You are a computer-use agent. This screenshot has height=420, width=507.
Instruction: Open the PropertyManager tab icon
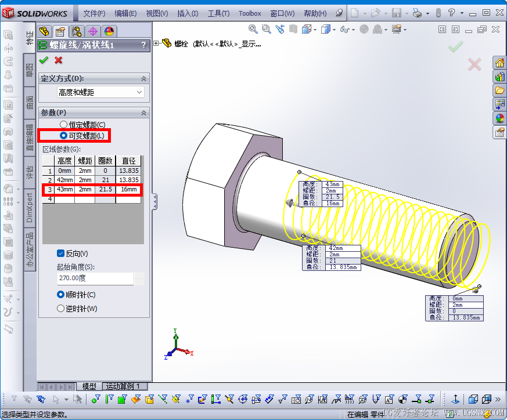point(60,31)
